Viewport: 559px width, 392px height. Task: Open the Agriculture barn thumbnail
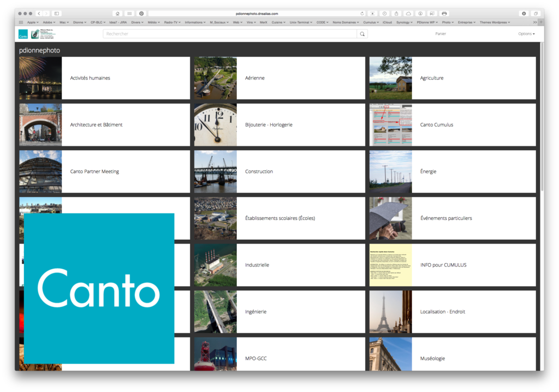[390, 78]
